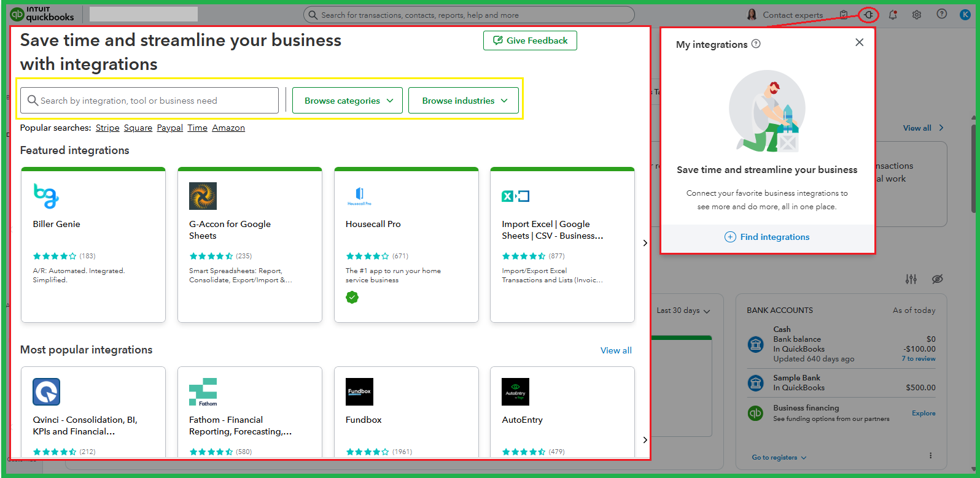Viewport: 980px width, 478px height.
Task: Close the My integrations panel
Action: coord(859,42)
